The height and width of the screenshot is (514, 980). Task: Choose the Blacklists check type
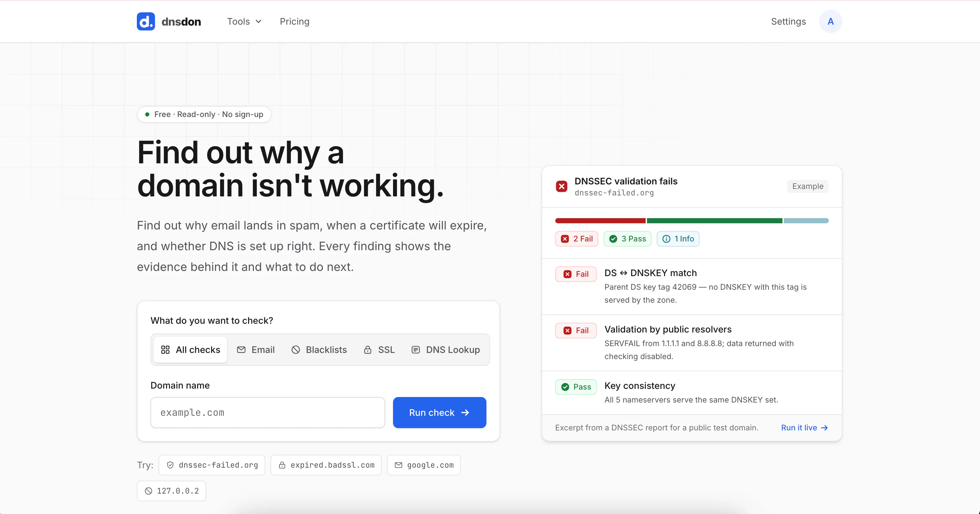319,350
